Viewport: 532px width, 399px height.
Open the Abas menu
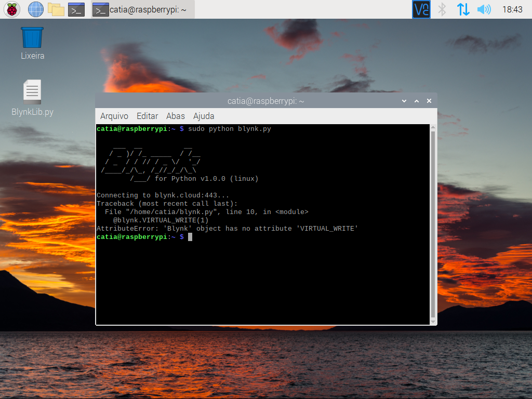click(176, 116)
